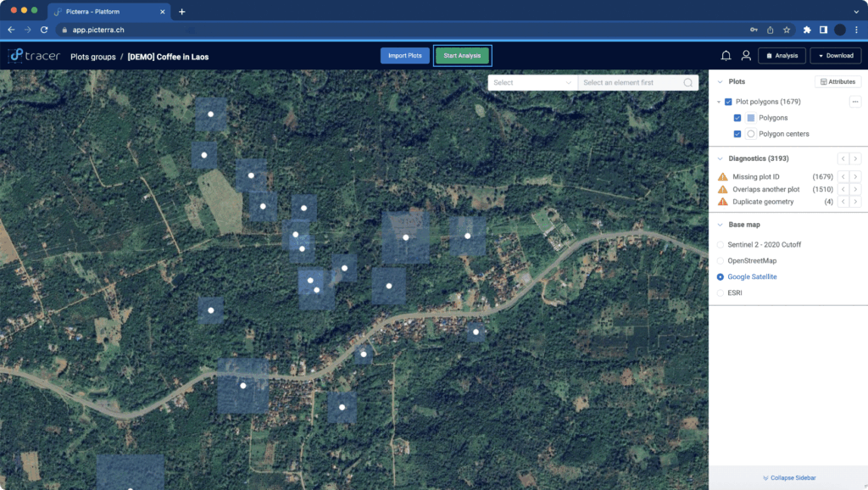Click the search magnifier icon
This screenshot has width=868, height=490.
click(688, 82)
